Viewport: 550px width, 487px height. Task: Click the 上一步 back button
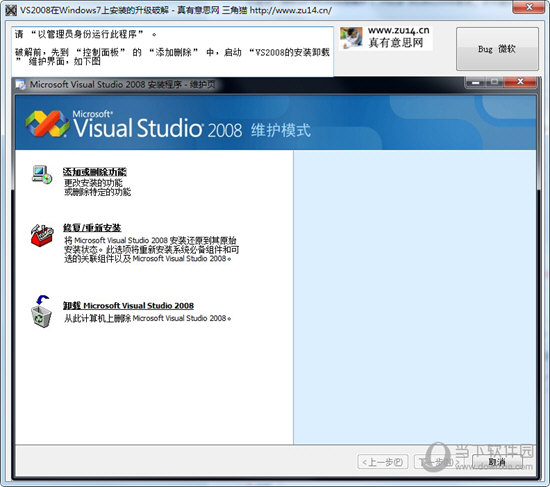tap(383, 462)
